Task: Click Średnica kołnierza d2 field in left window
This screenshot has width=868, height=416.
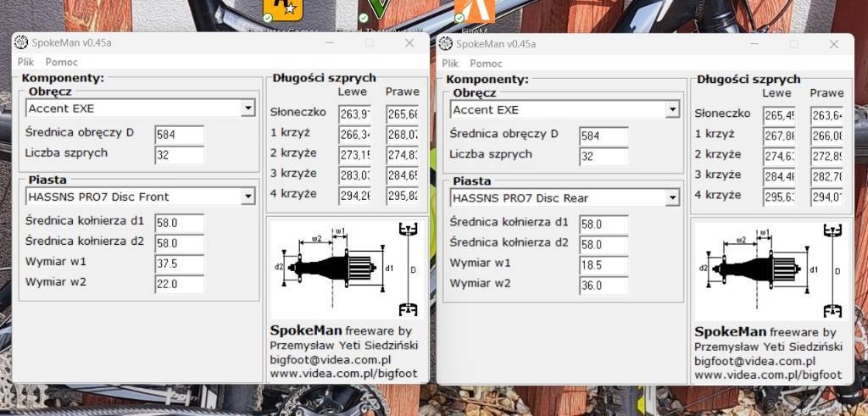Action: click(180, 243)
